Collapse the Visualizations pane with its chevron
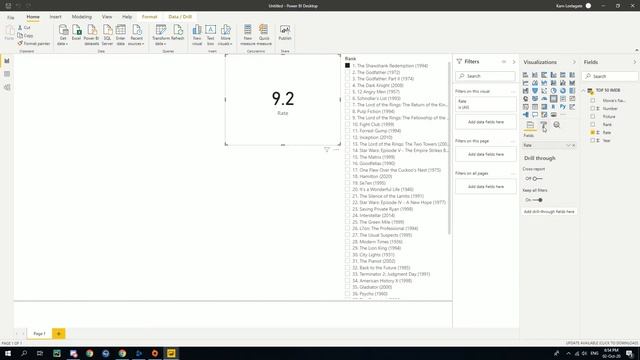Image resolution: width=640 pixels, height=360 pixels. [x=574, y=62]
